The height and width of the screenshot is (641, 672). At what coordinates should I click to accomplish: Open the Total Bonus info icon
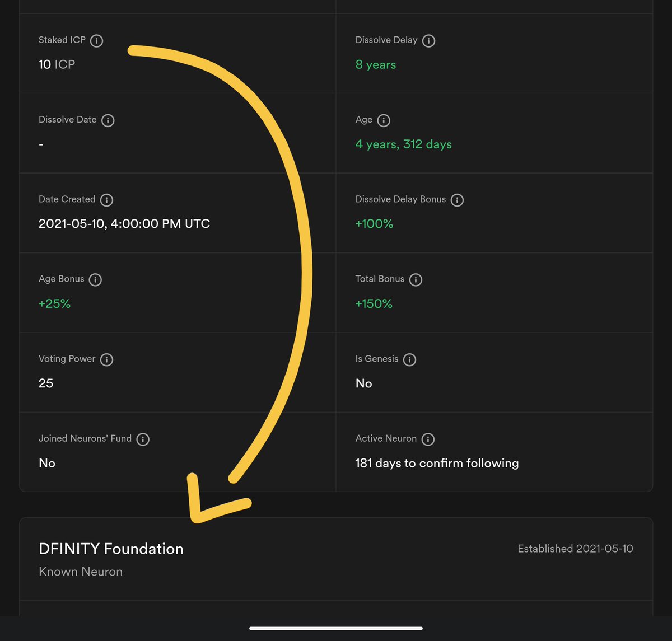[416, 279]
